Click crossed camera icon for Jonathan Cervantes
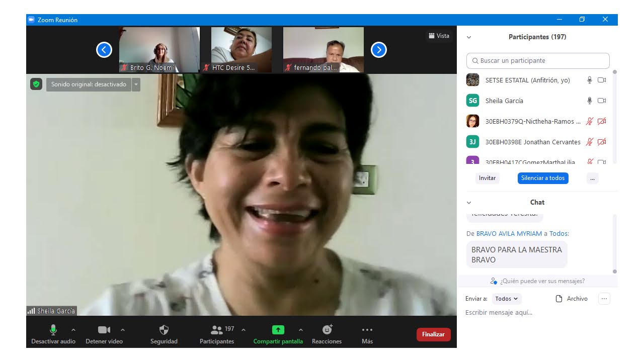The height and width of the screenshot is (362, 644). (x=602, y=142)
